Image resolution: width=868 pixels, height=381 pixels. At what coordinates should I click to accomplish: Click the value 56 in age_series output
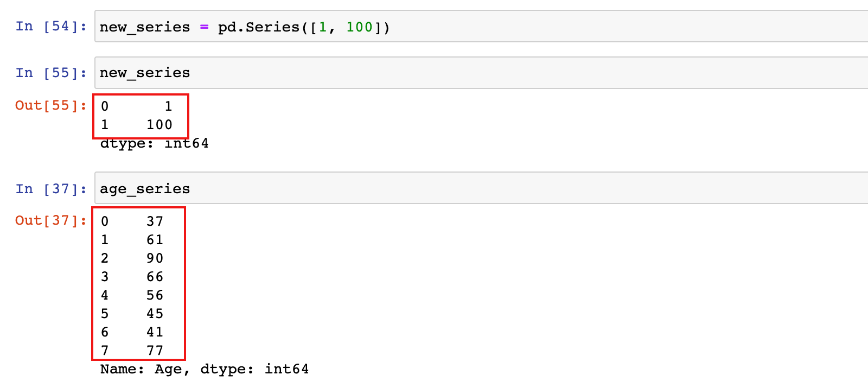click(155, 295)
